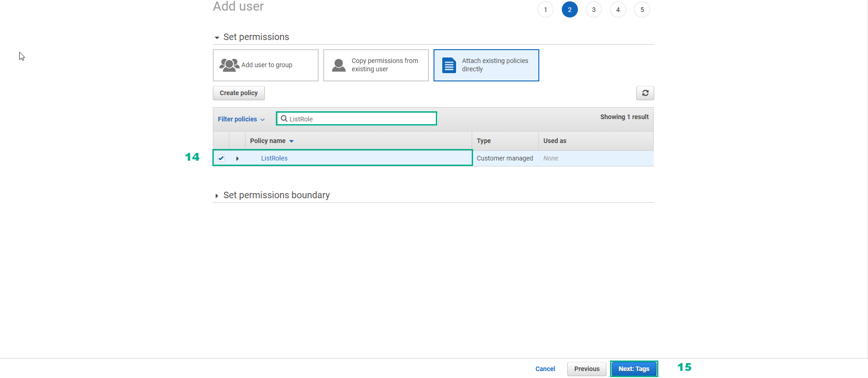Select Copy permissions from existing user
868x378 pixels.
coord(376,65)
